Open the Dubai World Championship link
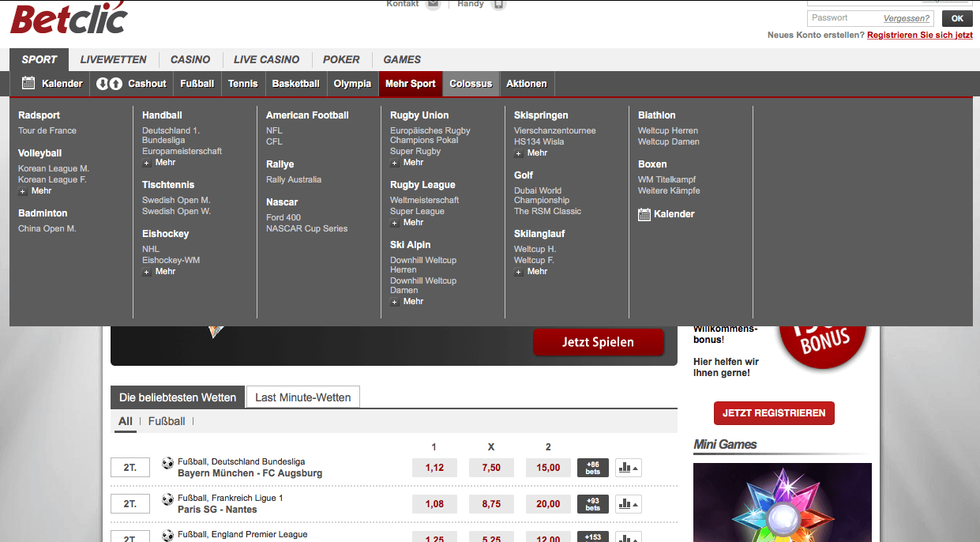The image size is (980, 542). point(542,196)
